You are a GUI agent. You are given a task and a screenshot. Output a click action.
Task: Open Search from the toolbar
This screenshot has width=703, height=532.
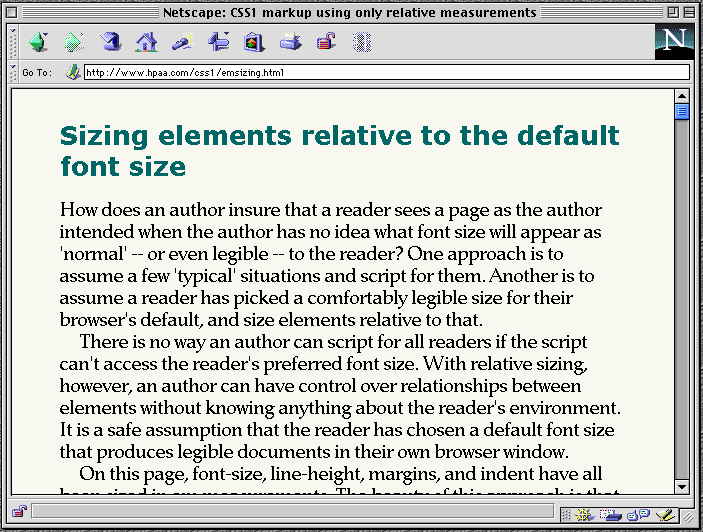(182, 42)
